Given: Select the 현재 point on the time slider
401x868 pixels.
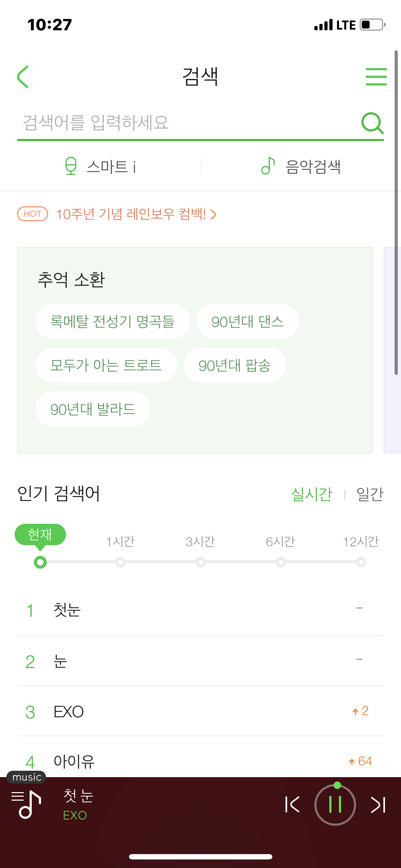Looking at the screenshot, I should [x=40, y=562].
